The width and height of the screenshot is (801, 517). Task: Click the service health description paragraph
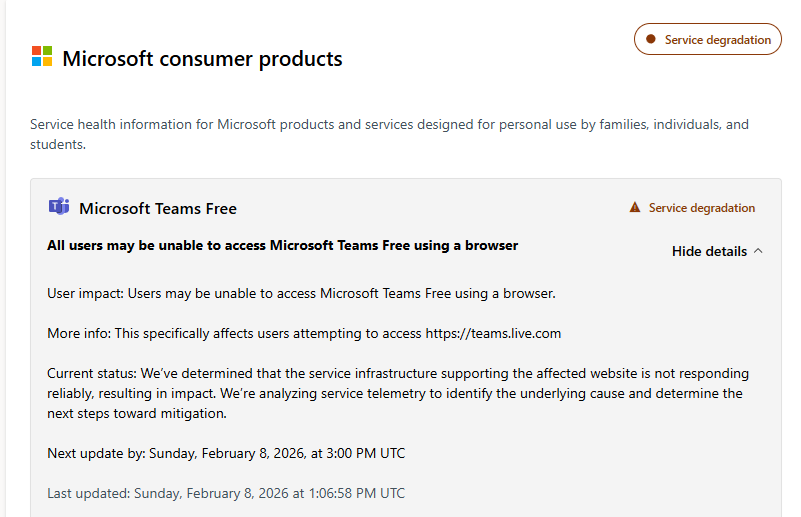[x=389, y=125]
